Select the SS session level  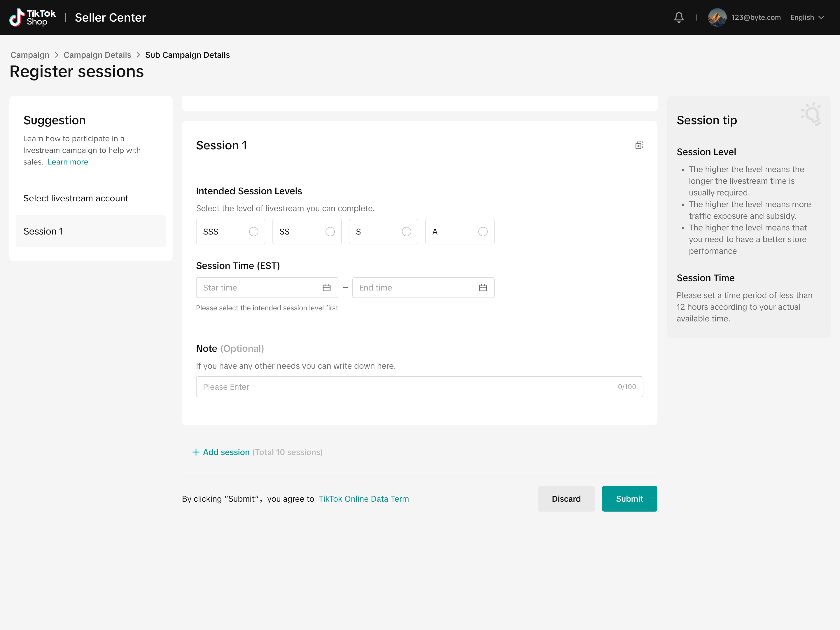tap(330, 232)
